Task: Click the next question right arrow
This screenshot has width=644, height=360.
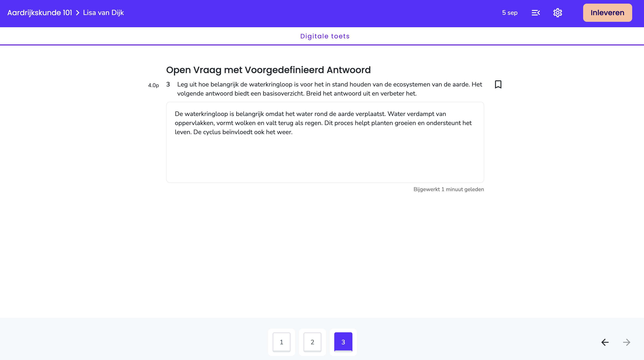Action: coord(627,342)
